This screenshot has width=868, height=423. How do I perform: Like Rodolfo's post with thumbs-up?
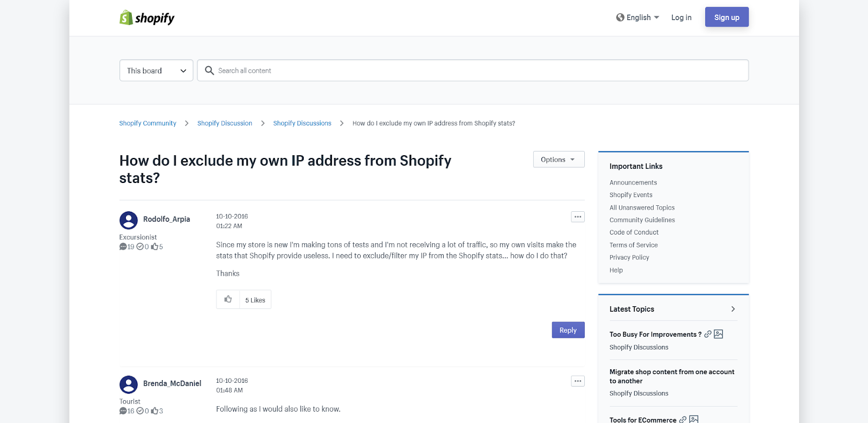[228, 300]
